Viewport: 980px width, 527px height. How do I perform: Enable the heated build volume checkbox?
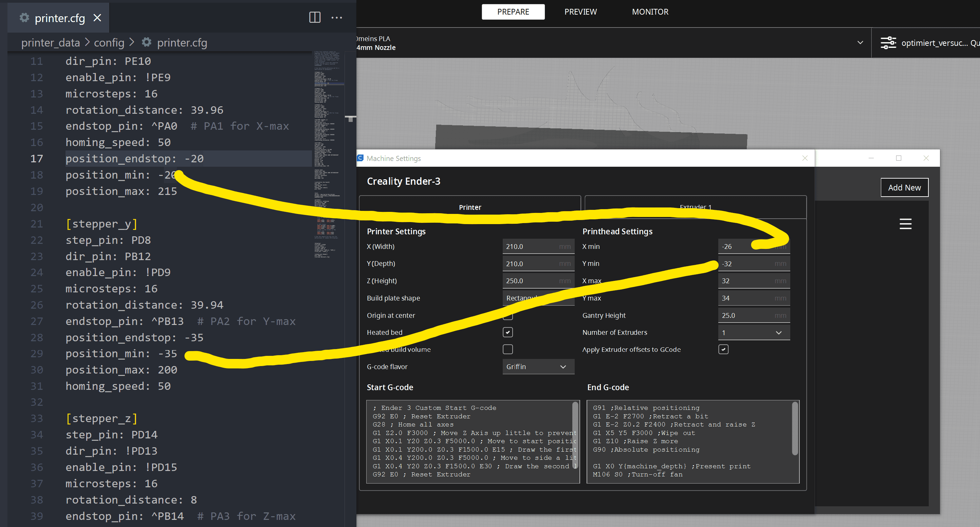point(507,349)
